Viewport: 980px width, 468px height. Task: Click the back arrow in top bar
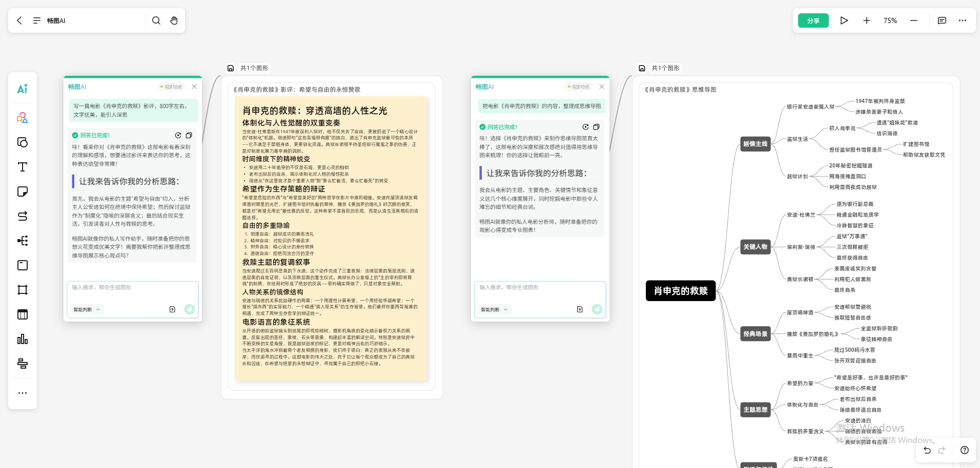(x=19, y=20)
